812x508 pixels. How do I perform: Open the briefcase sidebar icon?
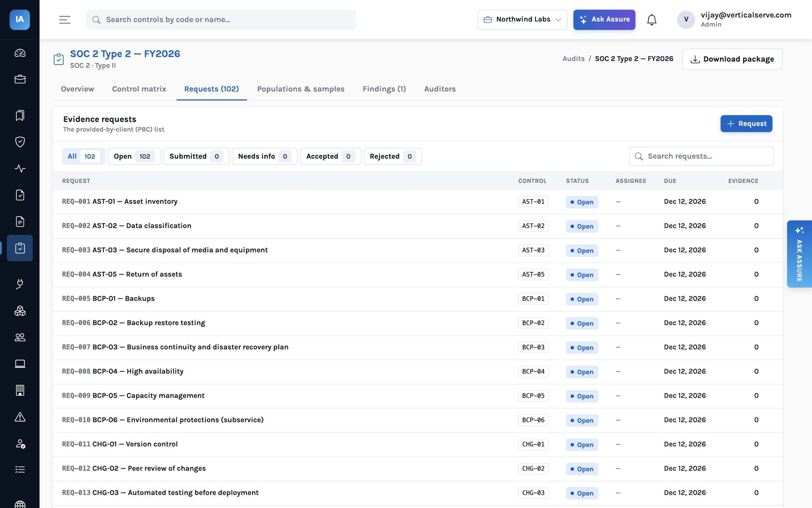point(20,79)
